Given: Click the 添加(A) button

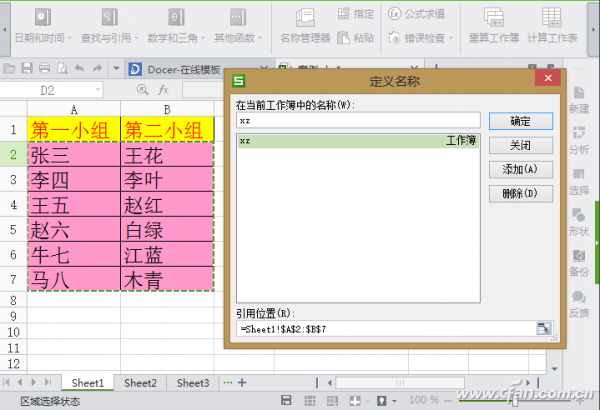Looking at the screenshot, I should [521, 169].
